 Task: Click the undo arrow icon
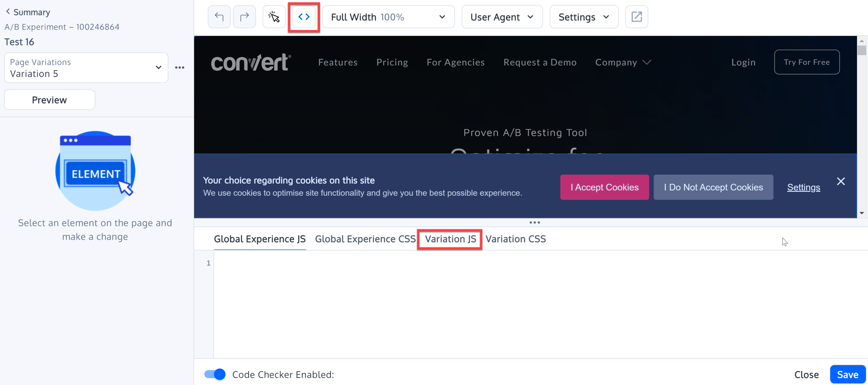point(219,16)
